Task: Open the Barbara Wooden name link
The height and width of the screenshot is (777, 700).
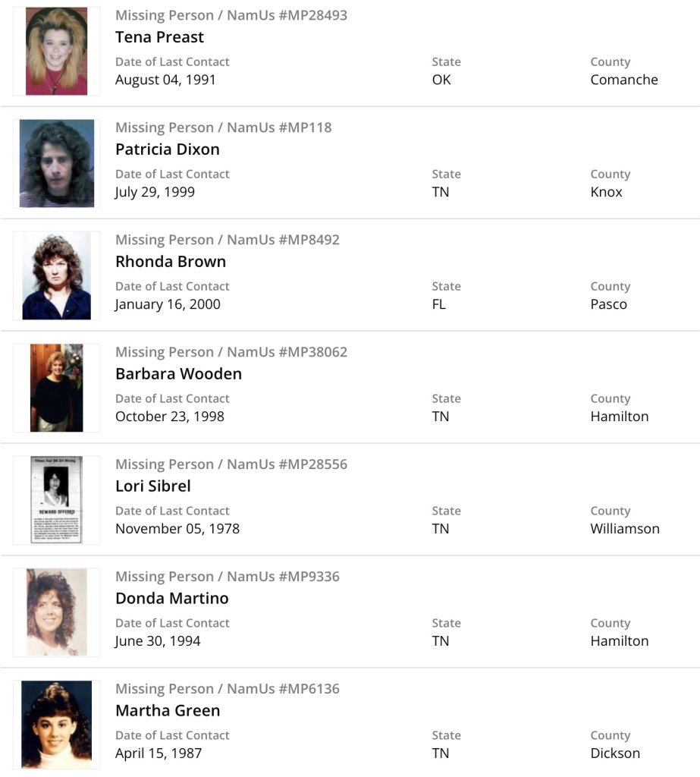Action: click(x=178, y=374)
